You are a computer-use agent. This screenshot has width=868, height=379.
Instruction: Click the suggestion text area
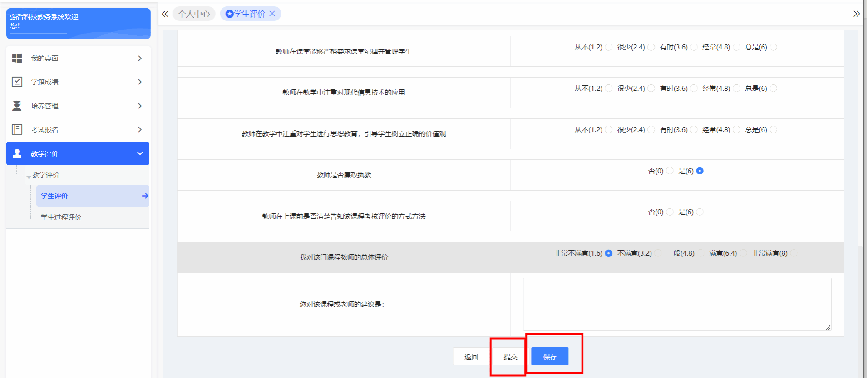(677, 304)
